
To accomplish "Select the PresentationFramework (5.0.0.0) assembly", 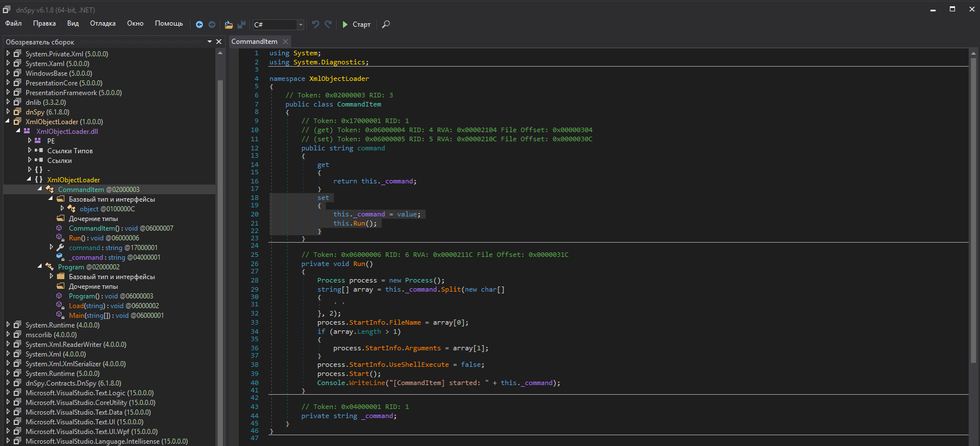I will [x=73, y=92].
